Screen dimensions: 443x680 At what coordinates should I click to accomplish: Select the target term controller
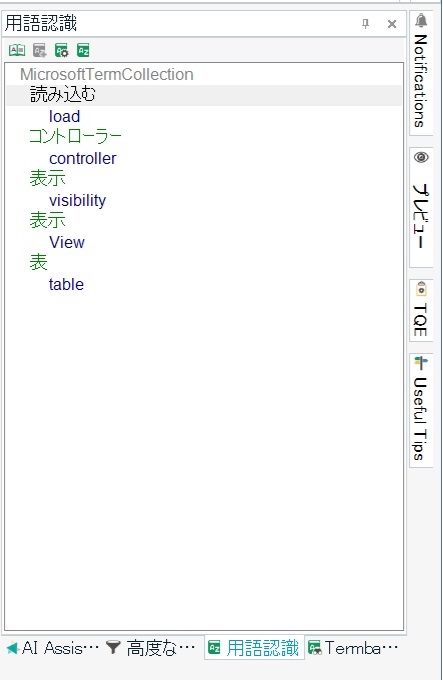pos(82,158)
